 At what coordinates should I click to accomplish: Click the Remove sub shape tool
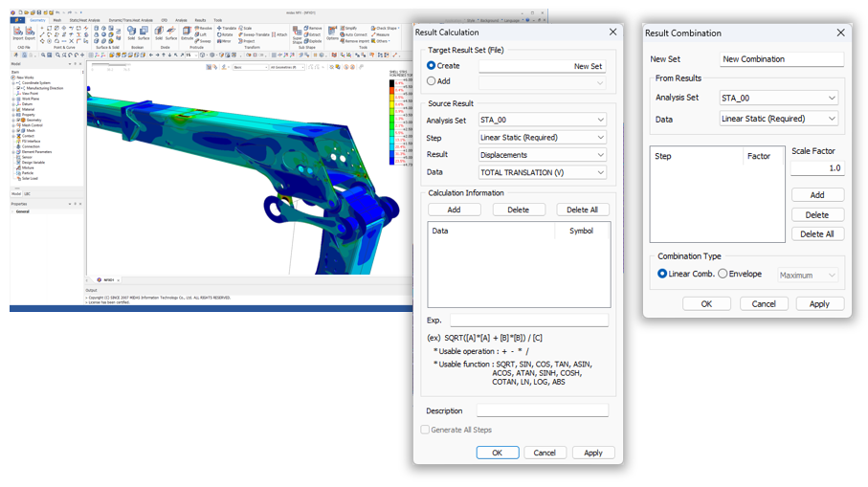click(313, 28)
